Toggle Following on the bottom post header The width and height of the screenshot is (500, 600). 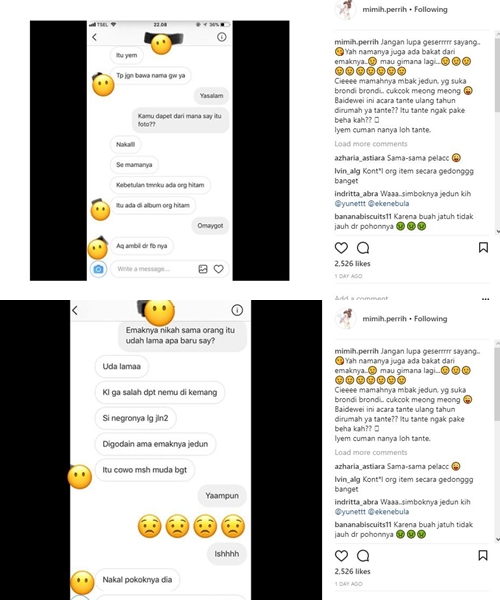coord(431,318)
